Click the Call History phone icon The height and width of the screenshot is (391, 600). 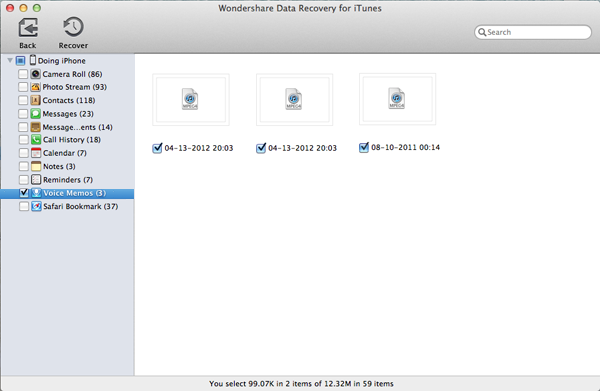click(36, 140)
